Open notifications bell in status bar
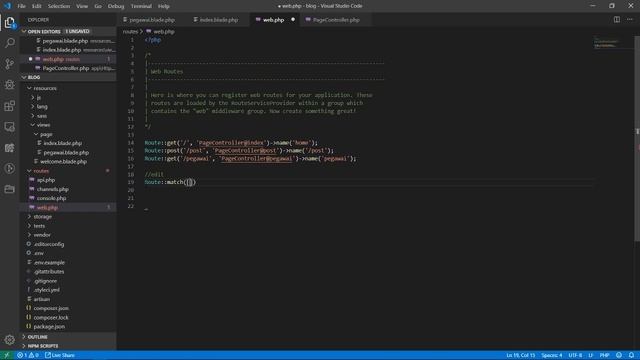 (631, 355)
